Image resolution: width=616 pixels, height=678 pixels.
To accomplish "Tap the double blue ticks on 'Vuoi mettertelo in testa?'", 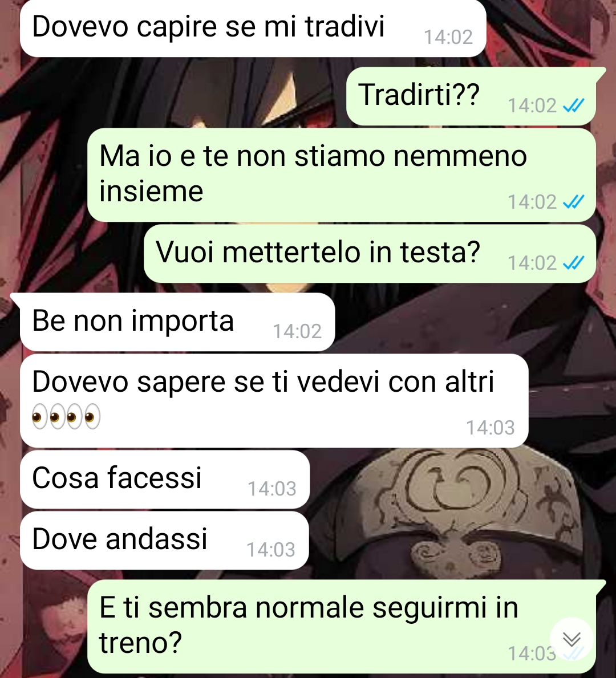I will pyautogui.click(x=574, y=262).
